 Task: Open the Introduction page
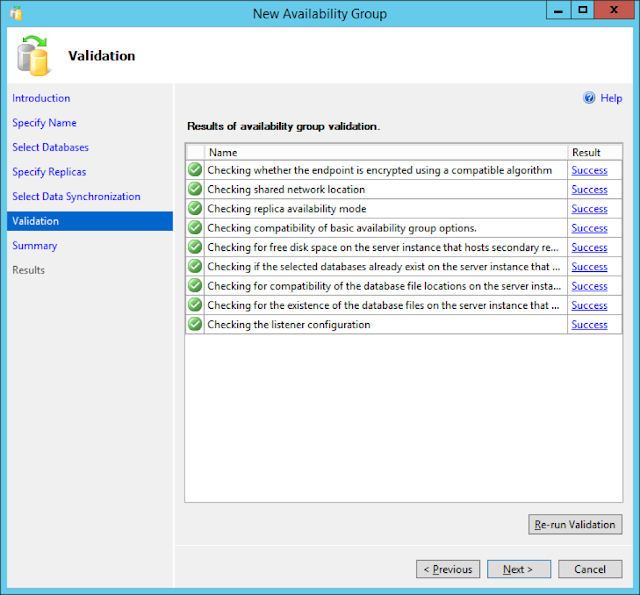pyautogui.click(x=41, y=98)
